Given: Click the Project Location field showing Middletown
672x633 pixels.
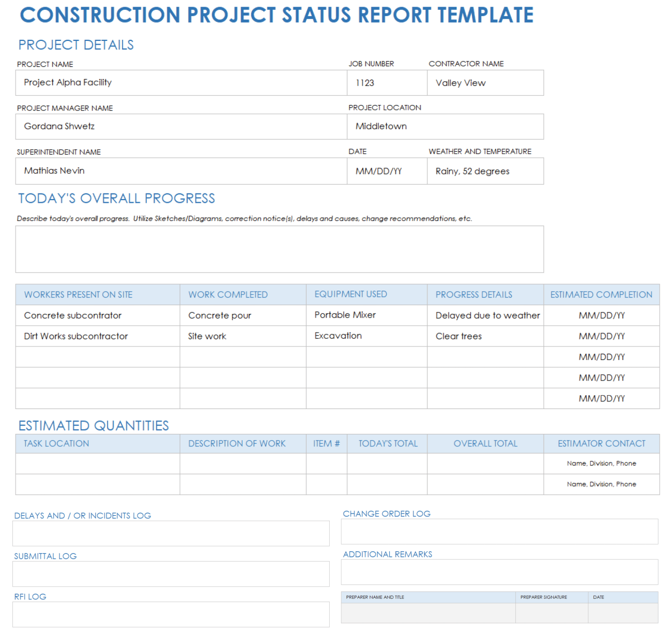Looking at the screenshot, I should coord(446,127).
